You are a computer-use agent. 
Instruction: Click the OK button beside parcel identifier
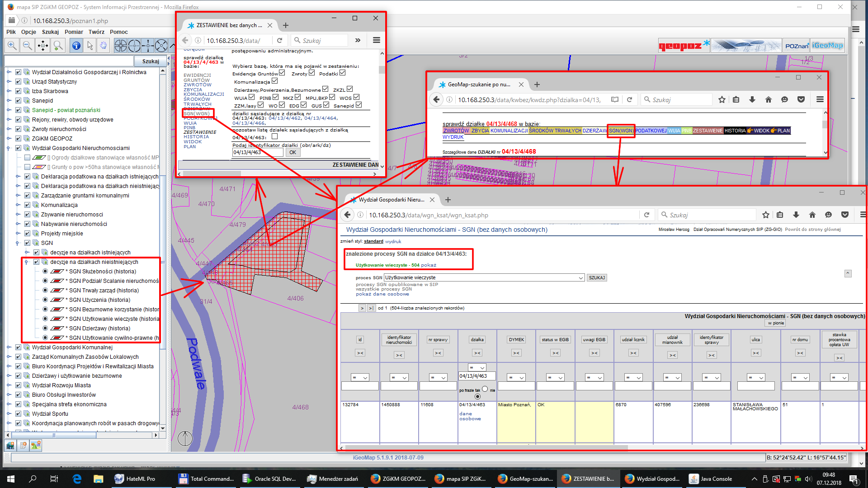292,153
